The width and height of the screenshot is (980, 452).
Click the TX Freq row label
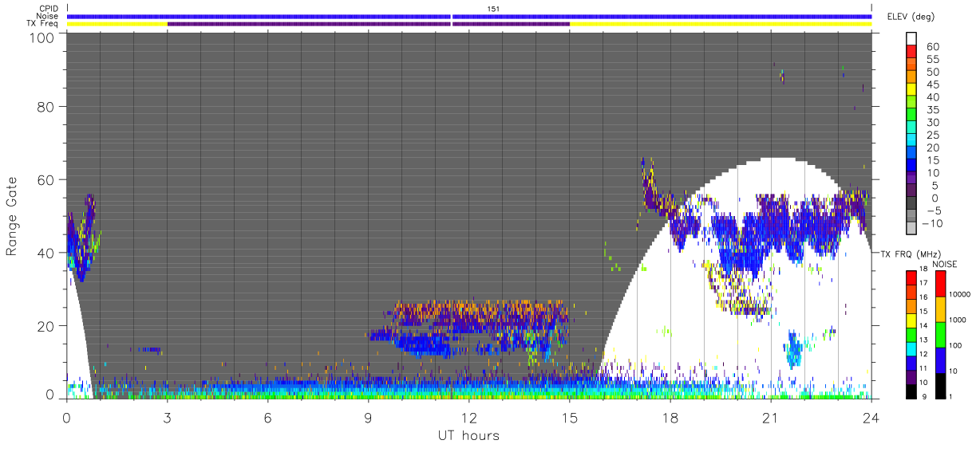(43, 24)
